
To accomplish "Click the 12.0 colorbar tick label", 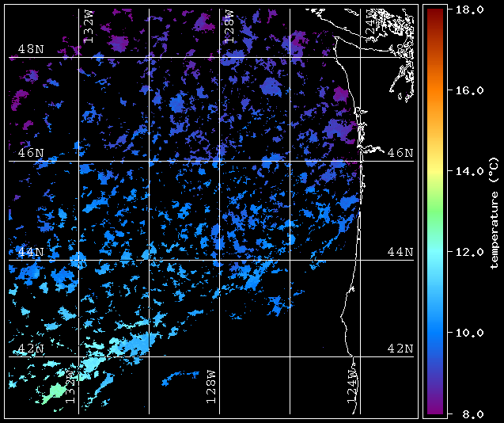I will pyautogui.click(x=465, y=252).
